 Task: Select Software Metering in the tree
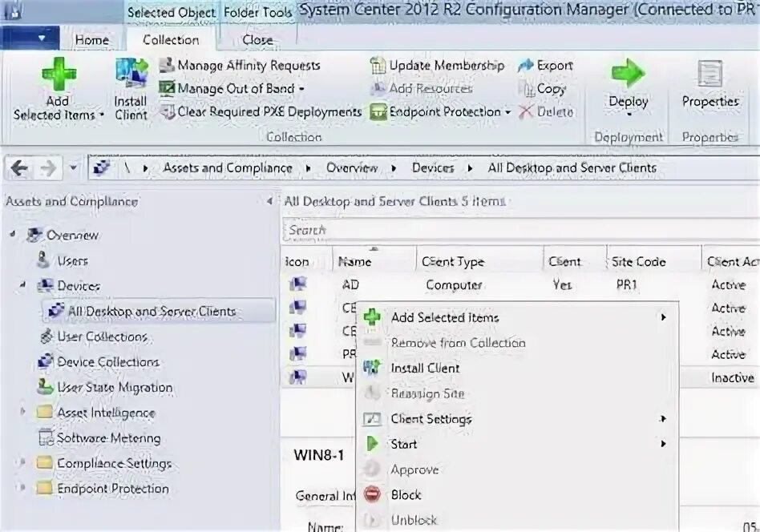click(108, 438)
